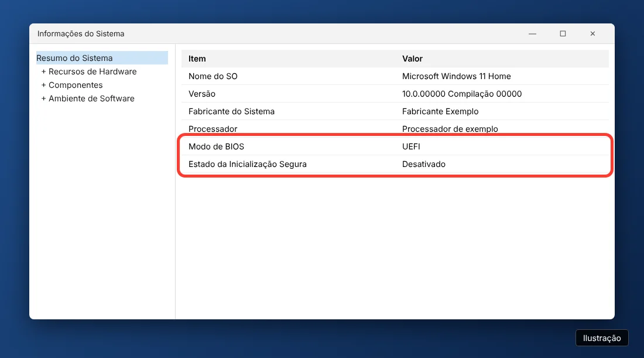Expand the Componentes node
644x358 pixels.
43,85
